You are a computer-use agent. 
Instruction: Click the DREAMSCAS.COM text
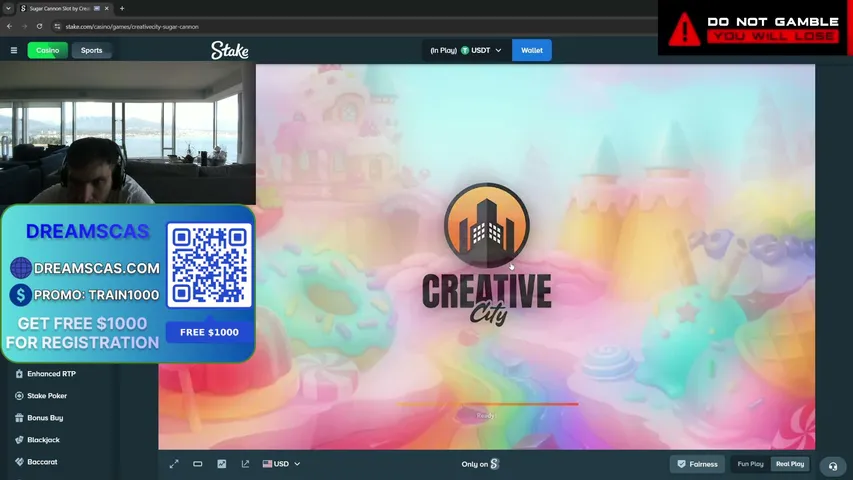[x=97, y=268]
